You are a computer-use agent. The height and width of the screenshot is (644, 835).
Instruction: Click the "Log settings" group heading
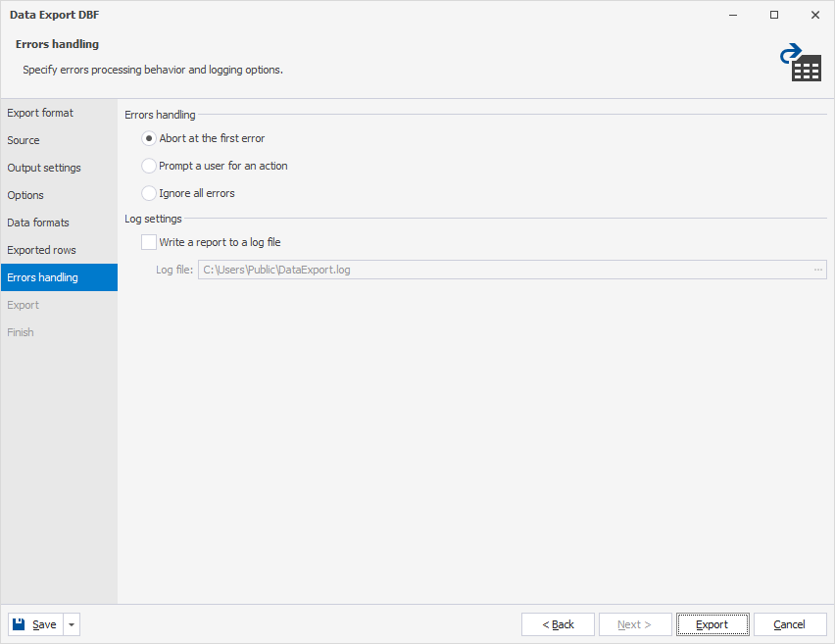[153, 219]
